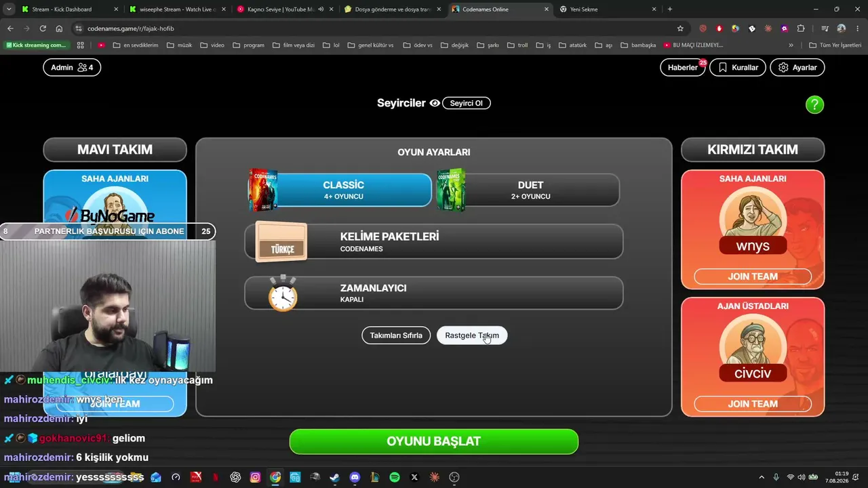Viewport: 868px width, 488px height.
Task: Open volume control in system tray
Action: [802, 477]
